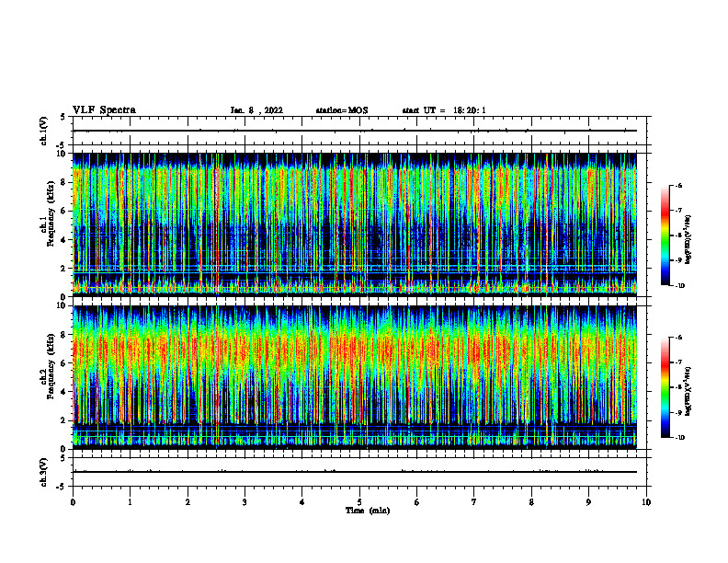Click the time axis tick label "1"

tap(131, 502)
